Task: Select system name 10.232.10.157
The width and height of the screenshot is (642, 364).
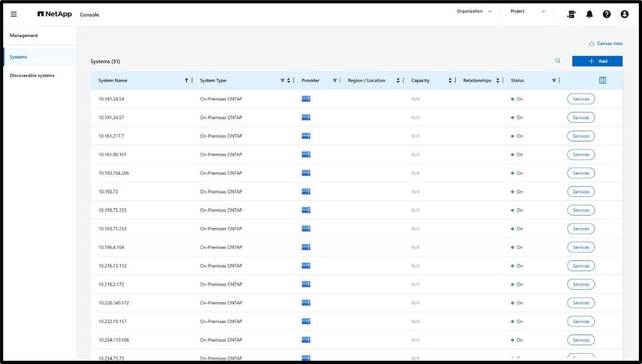Action: pyautogui.click(x=112, y=322)
